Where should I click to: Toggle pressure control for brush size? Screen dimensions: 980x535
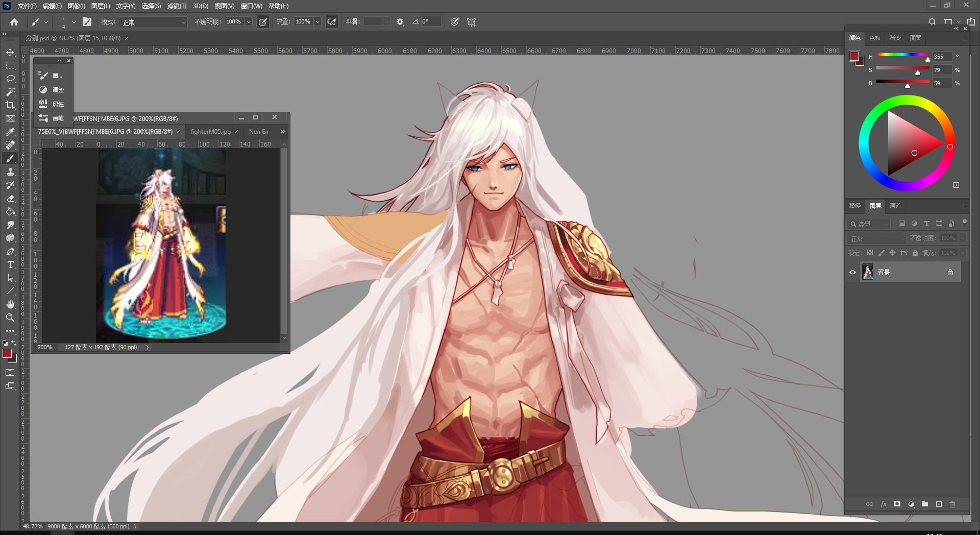[455, 22]
